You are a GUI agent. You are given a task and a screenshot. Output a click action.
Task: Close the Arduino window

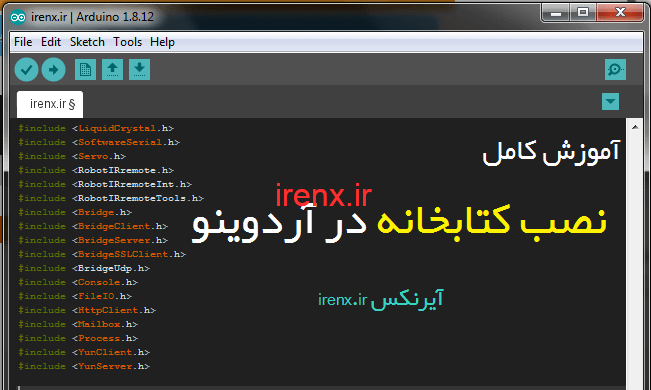point(620,13)
